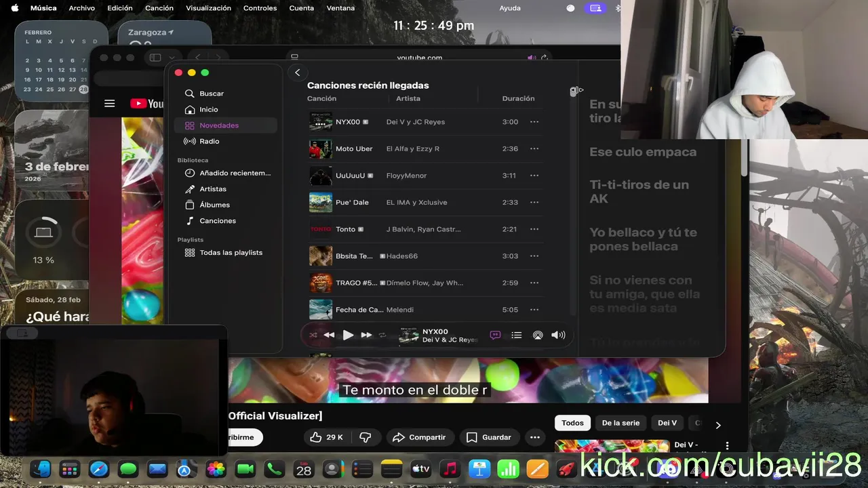Open Apple TV from the Dock

(420, 469)
